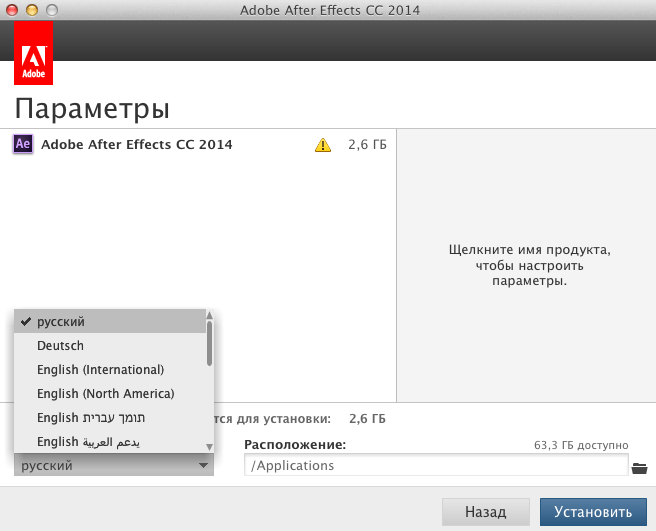Close the installer with the red button
Viewport: 656px width, 531px height.
pos(12,10)
